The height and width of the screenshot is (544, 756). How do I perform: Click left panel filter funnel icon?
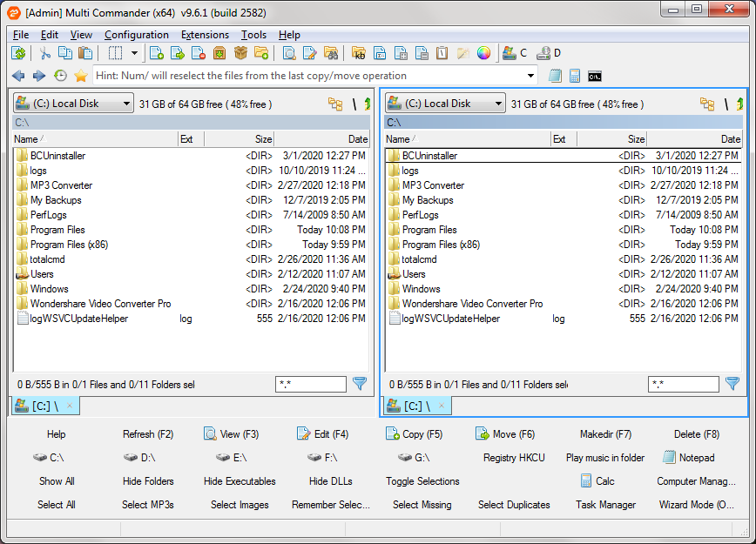[x=359, y=384]
